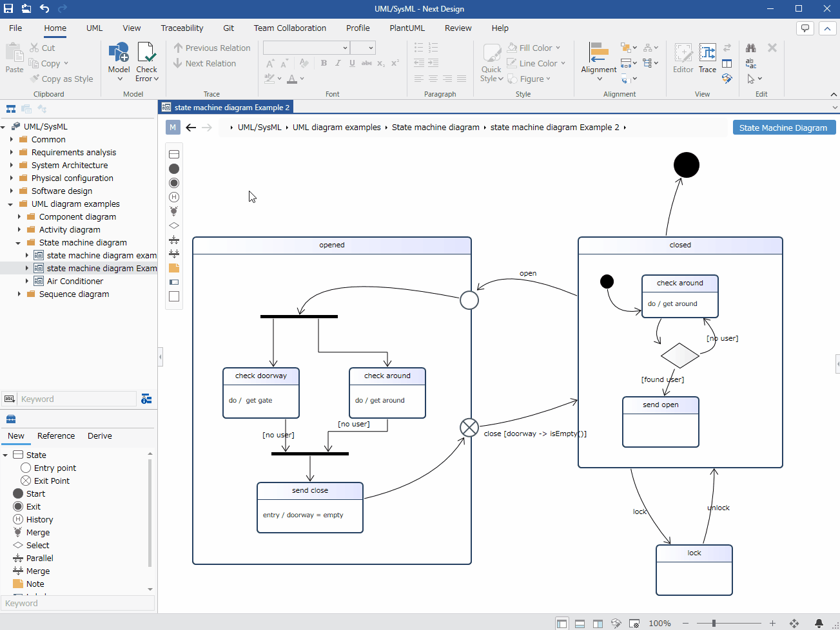The image size is (840, 630).
Task: Click zoom out minus button
Action: 685,623
